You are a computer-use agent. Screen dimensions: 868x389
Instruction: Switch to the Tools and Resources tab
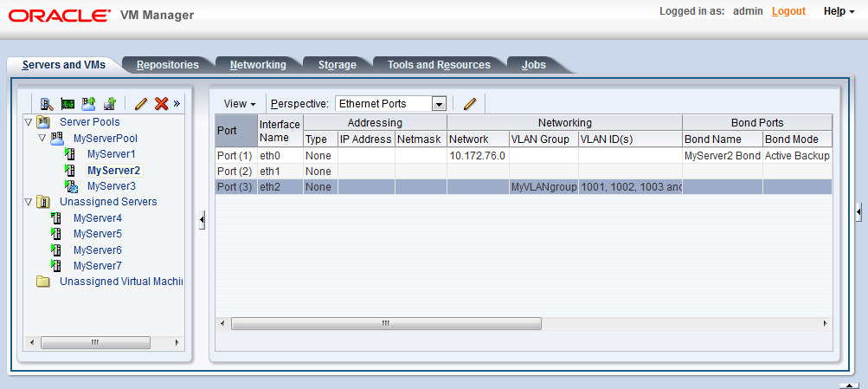(439, 65)
